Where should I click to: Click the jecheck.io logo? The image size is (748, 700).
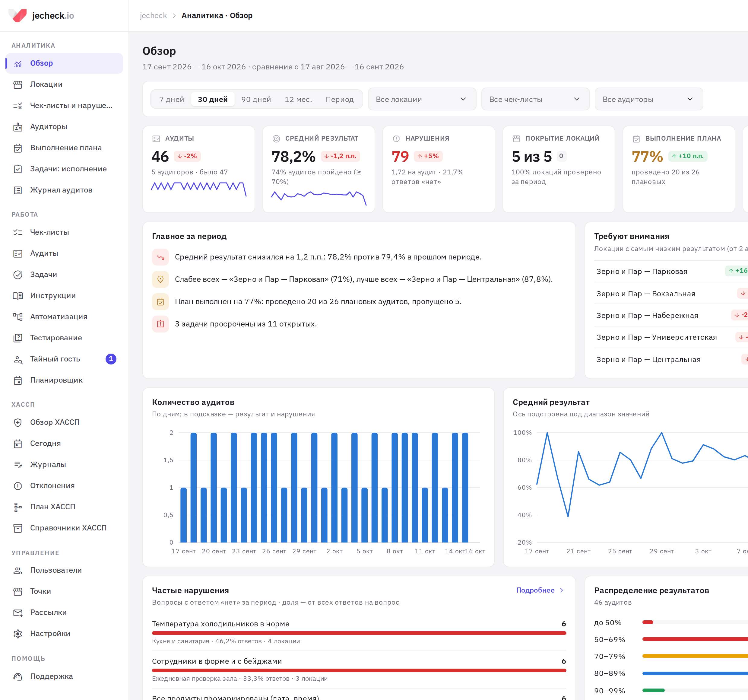click(x=41, y=15)
